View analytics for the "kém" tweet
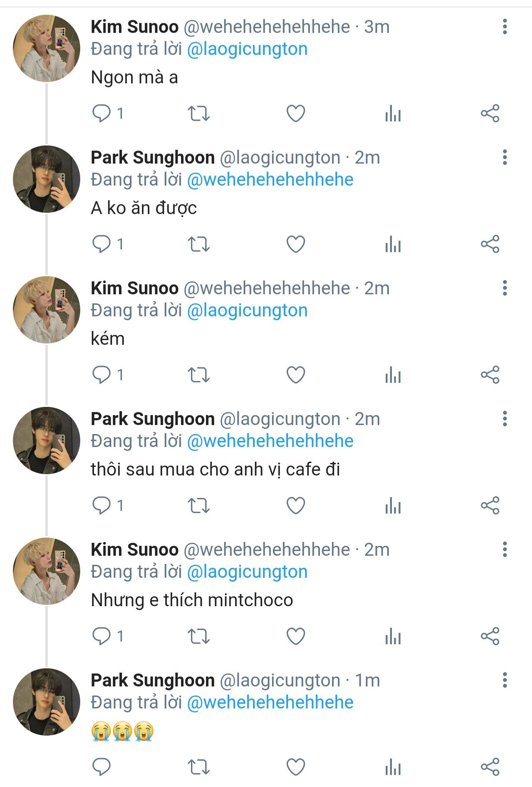Image resolution: width=532 pixels, height=787 pixels. [393, 375]
